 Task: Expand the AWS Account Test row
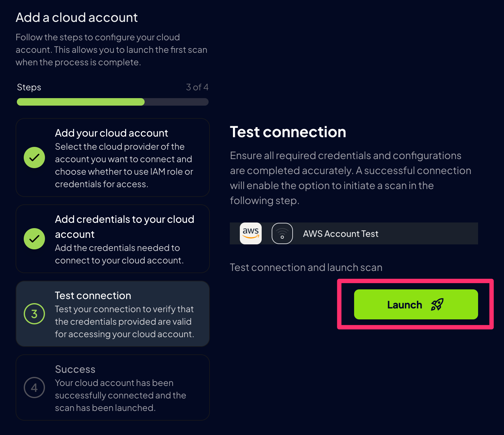pos(353,233)
